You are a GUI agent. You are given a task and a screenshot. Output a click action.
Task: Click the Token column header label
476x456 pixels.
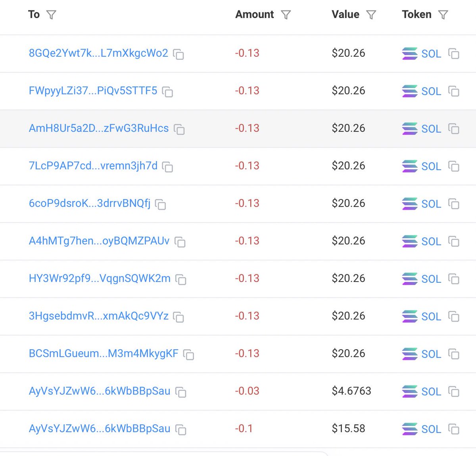click(416, 15)
